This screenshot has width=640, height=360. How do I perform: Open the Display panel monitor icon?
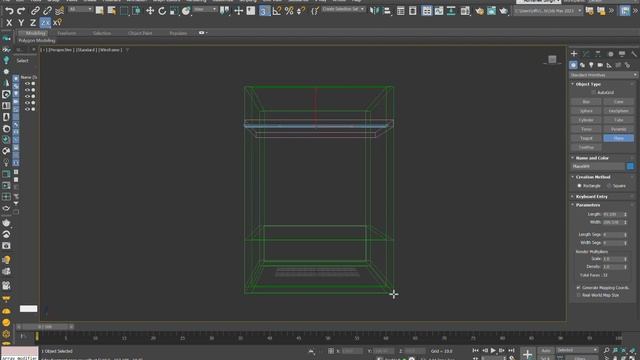(622, 54)
